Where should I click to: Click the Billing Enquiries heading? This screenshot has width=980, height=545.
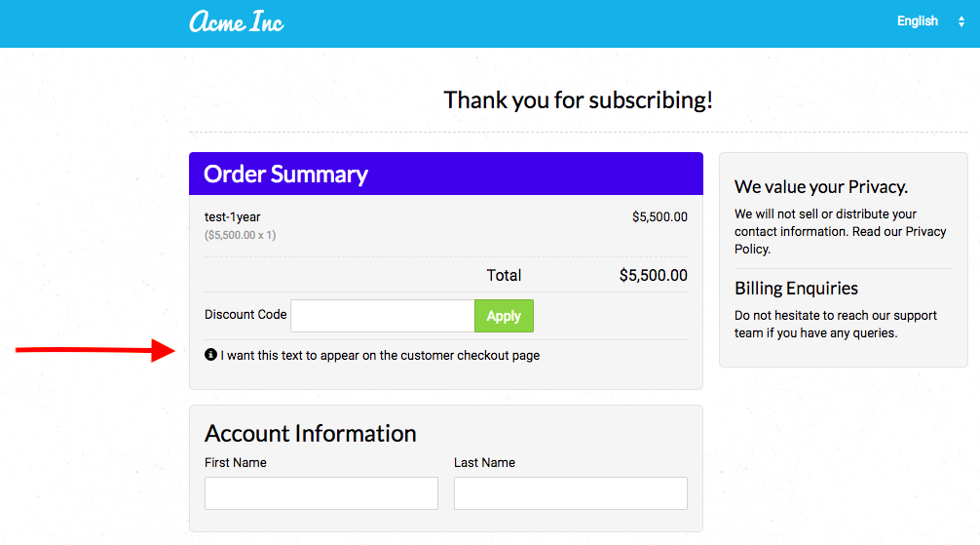coord(796,289)
